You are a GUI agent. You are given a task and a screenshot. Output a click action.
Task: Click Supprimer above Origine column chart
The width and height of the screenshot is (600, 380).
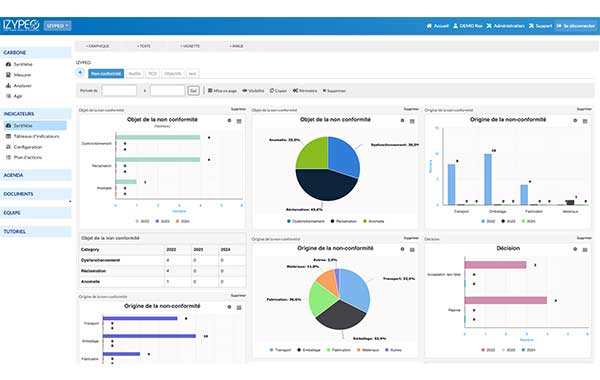click(584, 109)
